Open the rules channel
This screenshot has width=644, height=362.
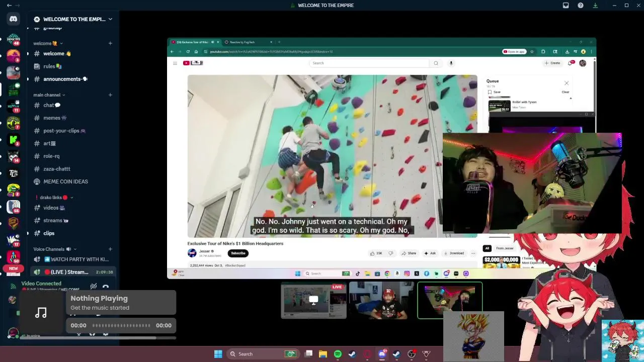tap(73, 66)
